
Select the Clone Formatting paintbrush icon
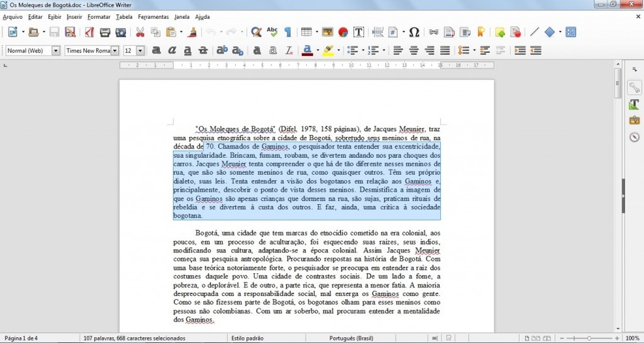pos(192,33)
